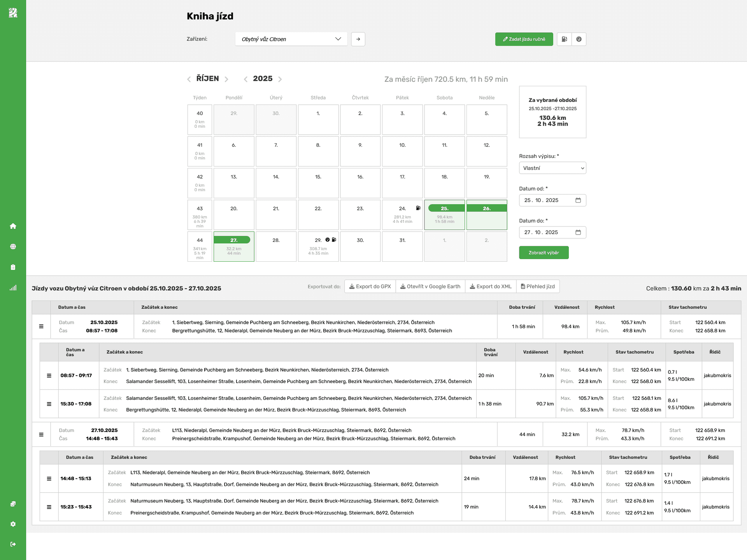This screenshot has width=747, height=560.
Task: Open the calendar picker in Datum od field
Action: point(578,200)
